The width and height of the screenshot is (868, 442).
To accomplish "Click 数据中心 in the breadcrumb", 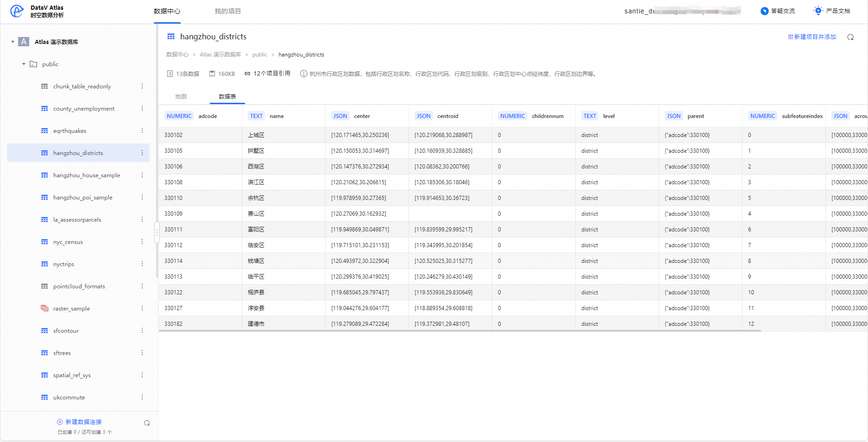I will [177, 55].
